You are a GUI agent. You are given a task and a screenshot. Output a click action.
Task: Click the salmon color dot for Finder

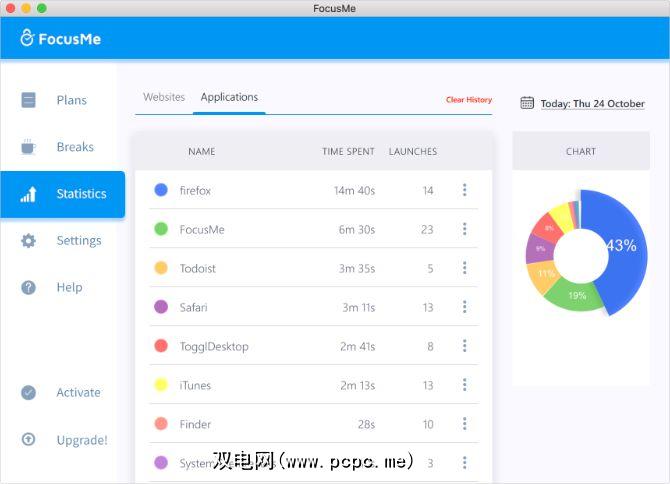(161, 424)
